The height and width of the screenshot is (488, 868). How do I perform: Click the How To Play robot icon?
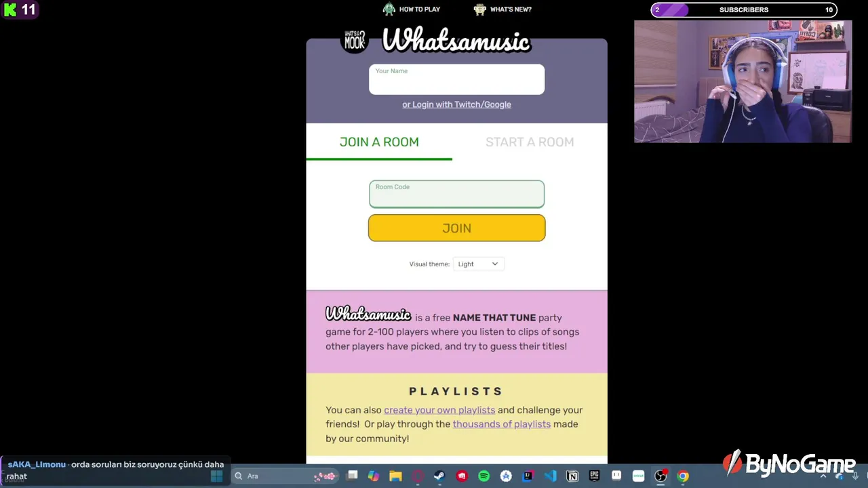coord(389,9)
